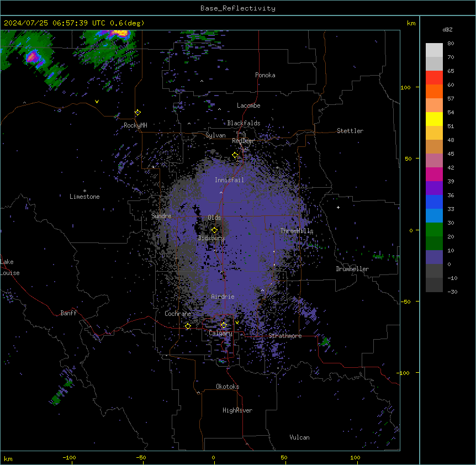This screenshot has height=465, width=476.
Task: Click the 50 tick on bottom axis
Action: pos(284,457)
